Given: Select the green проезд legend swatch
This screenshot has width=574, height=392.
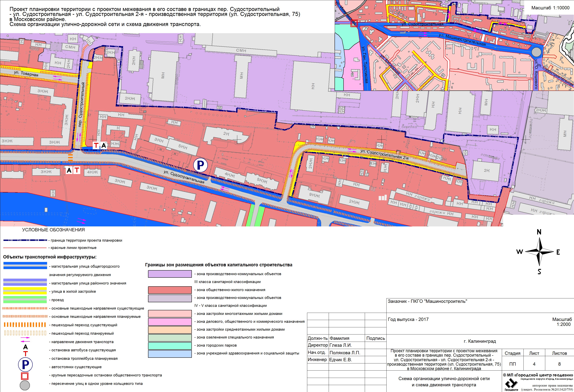Looking at the screenshot, I should point(25,300).
